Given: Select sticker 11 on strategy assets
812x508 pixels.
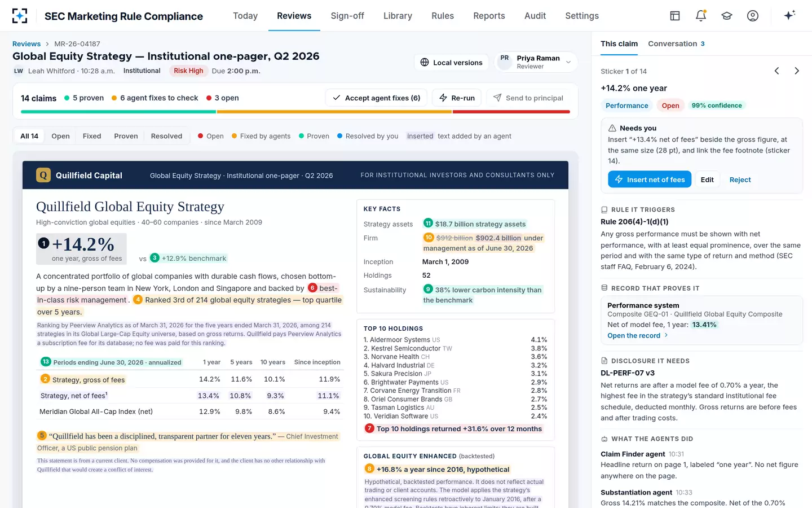Looking at the screenshot, I should 428,224.
